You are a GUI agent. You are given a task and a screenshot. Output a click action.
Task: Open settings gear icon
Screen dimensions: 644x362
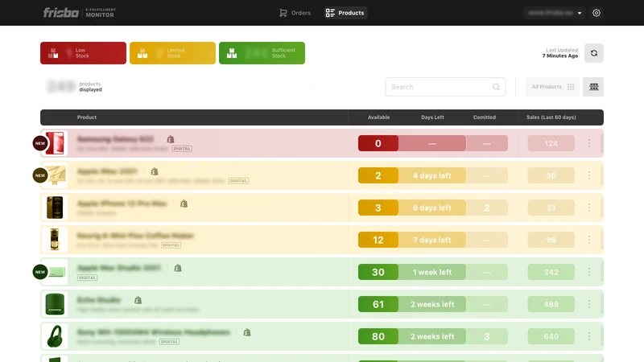[x=597, y=13]
